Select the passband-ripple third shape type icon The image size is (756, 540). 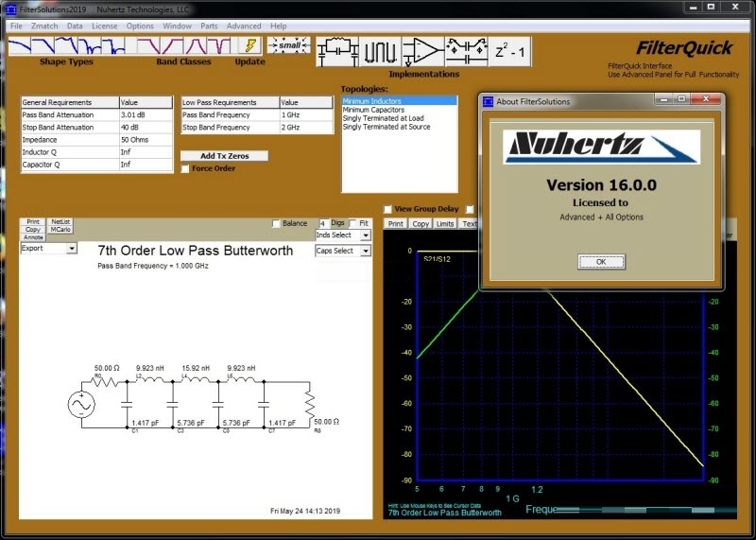(x=66, y=45)
